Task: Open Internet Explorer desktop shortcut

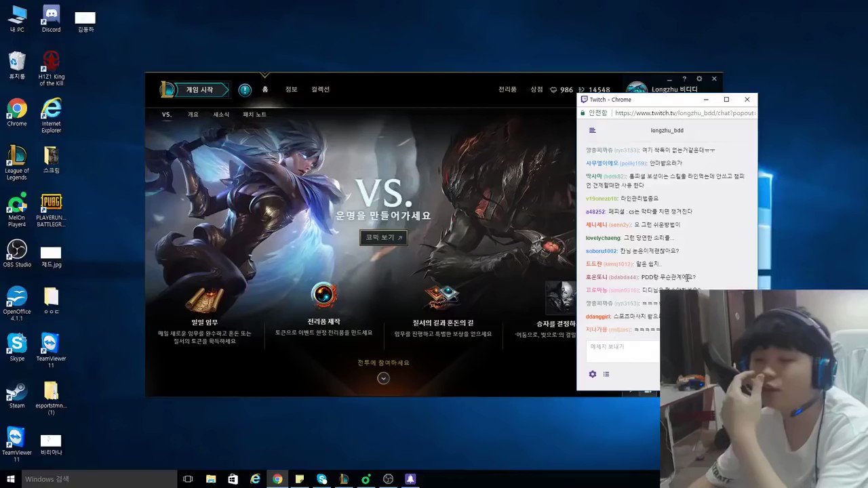Action: [x=51, y=115]
